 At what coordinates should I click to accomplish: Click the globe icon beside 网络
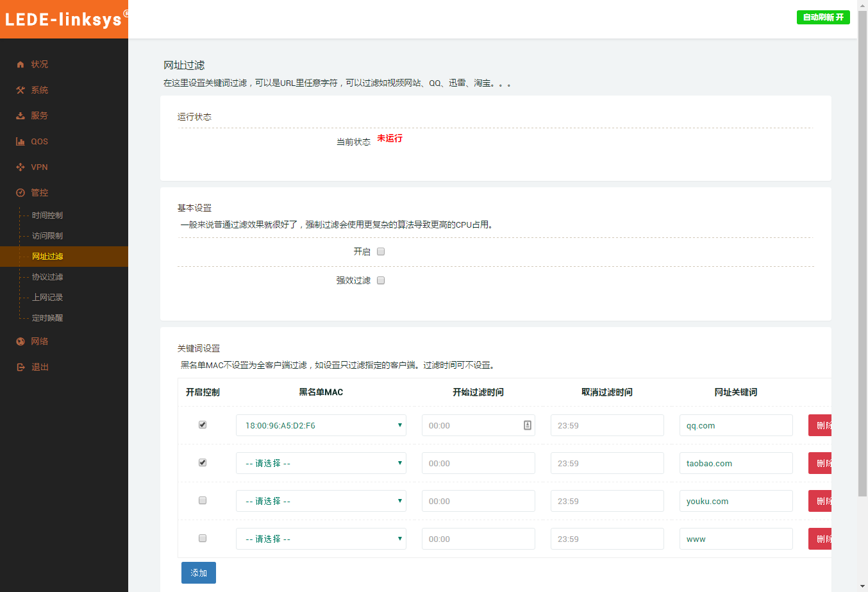[x=21, y=341]
